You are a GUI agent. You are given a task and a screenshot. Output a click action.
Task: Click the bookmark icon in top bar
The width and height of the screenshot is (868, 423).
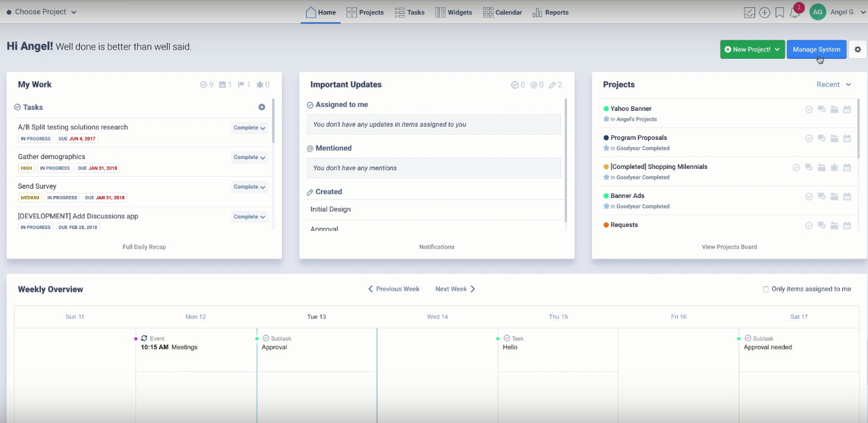tap(780, 13)
